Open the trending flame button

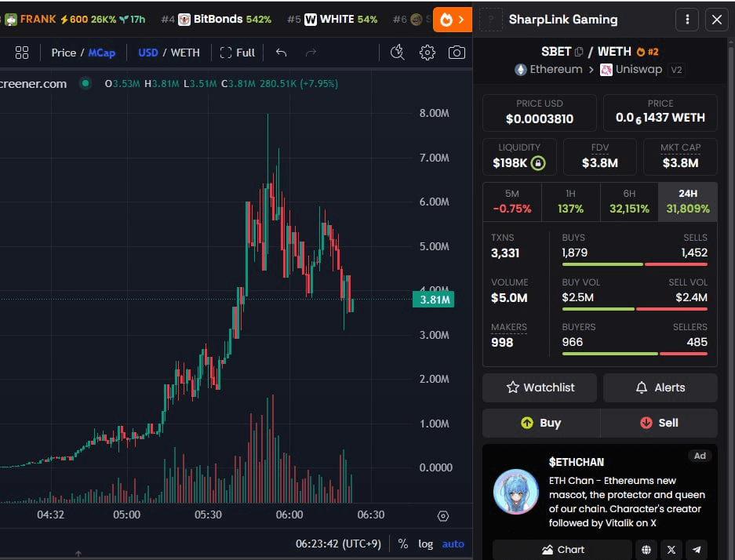point(453,20)
